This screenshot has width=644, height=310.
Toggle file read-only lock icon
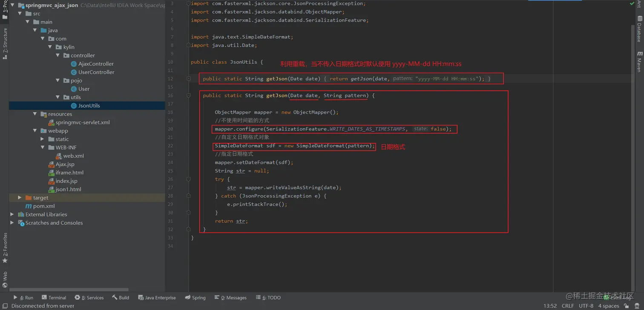click(x=627, y=306)
